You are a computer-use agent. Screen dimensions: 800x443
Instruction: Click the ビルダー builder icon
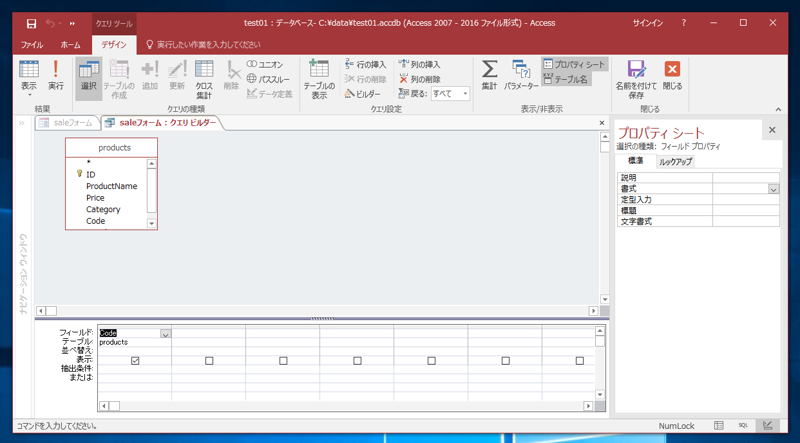362,94
